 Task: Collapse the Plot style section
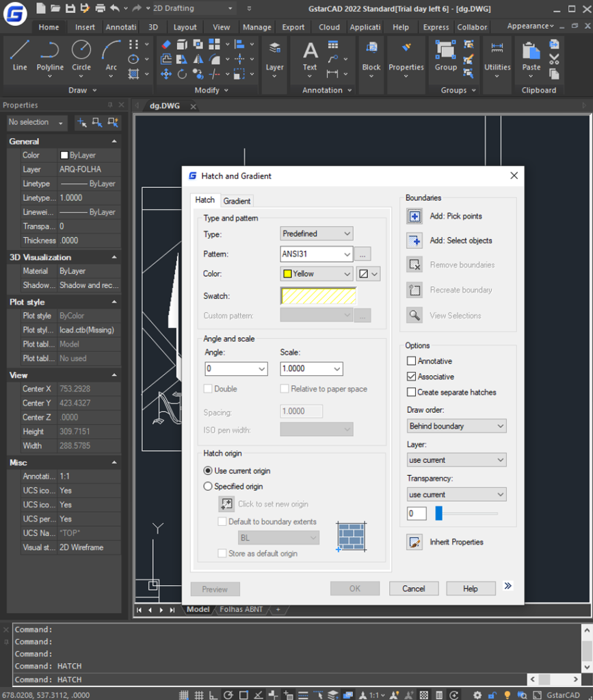(x=114, y=301)
